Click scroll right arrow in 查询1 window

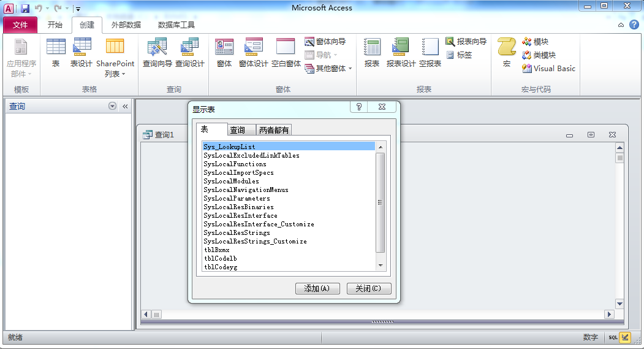610,314
